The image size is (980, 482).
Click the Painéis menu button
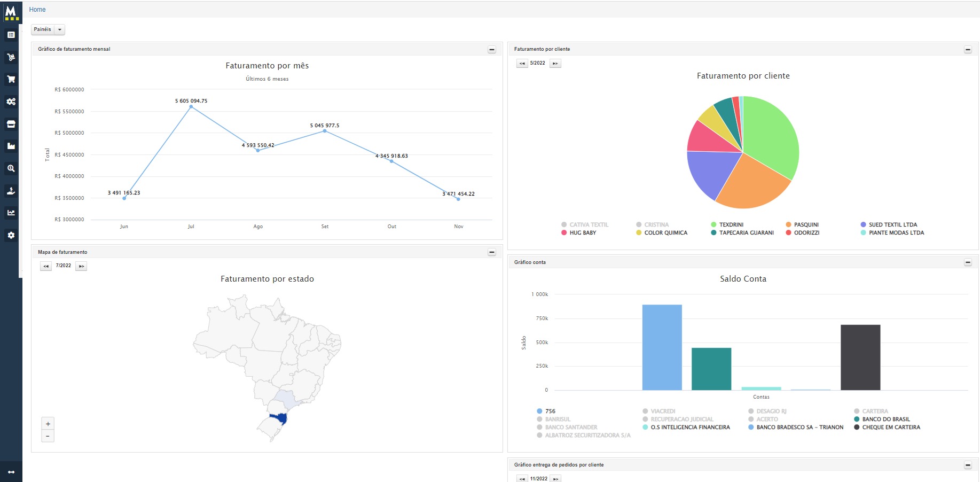pos(43,30)
